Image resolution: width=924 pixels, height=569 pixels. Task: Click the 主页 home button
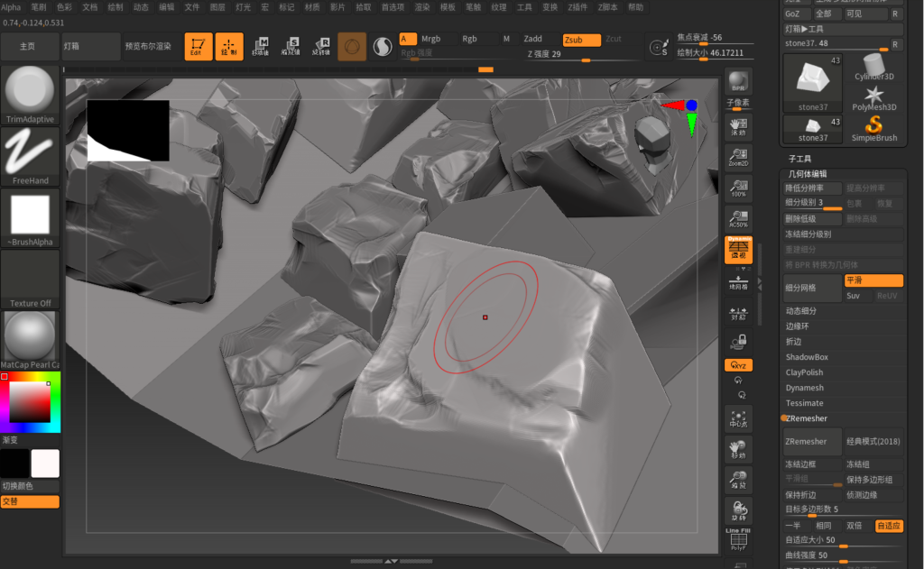tap(28, 47)
